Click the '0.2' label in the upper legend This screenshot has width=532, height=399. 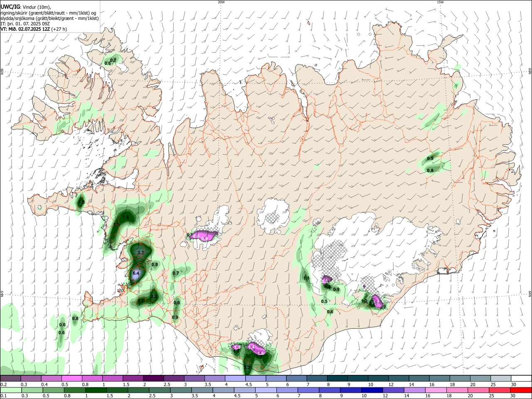[x=3, y=384]
